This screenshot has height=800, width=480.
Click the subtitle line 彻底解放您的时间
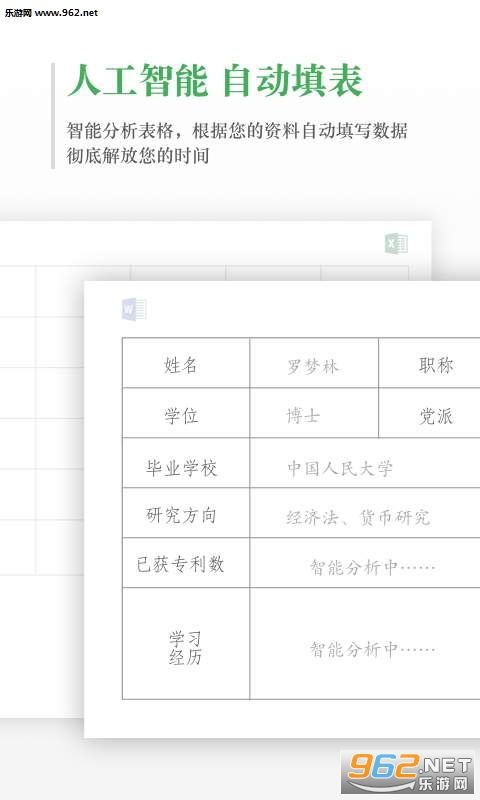pyautogui.click(x=138, y=155)
